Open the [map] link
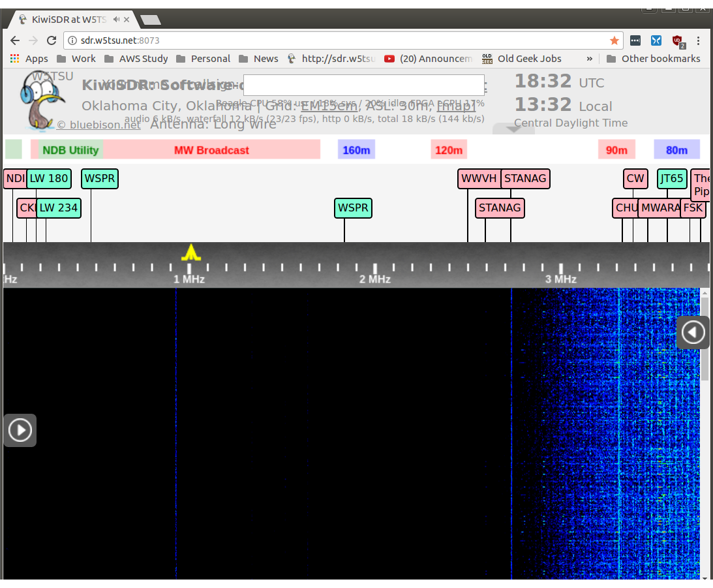The image size is (713, 588). point(456,106)
